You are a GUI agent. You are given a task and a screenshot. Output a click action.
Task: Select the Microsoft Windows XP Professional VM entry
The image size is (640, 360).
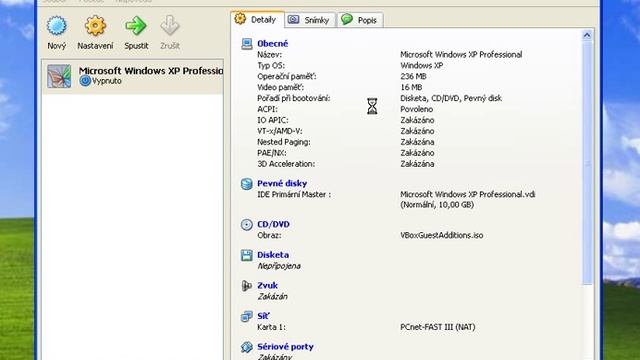coord(133,76)
